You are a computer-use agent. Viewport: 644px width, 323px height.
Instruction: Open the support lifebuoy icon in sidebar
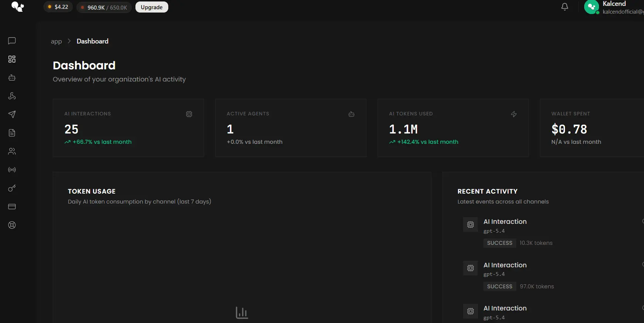coord(12,225)
